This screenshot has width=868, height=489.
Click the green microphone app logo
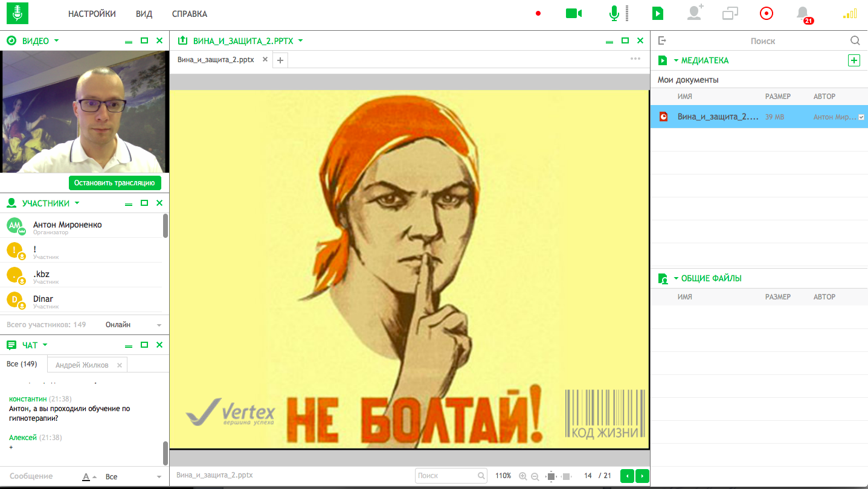click(18, 13)
